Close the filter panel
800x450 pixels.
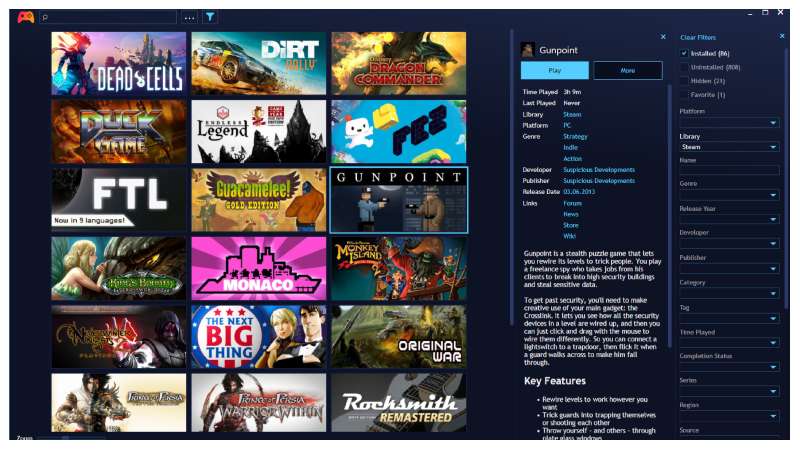click(x=782, y=36)
